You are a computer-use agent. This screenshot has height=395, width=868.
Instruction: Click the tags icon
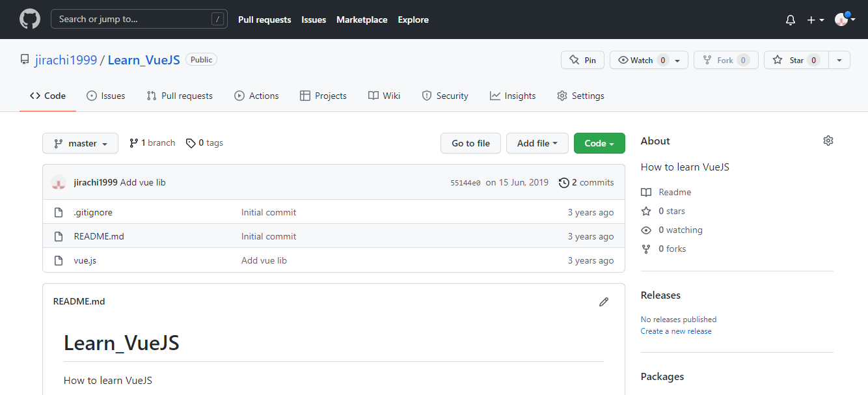[191, 143]
